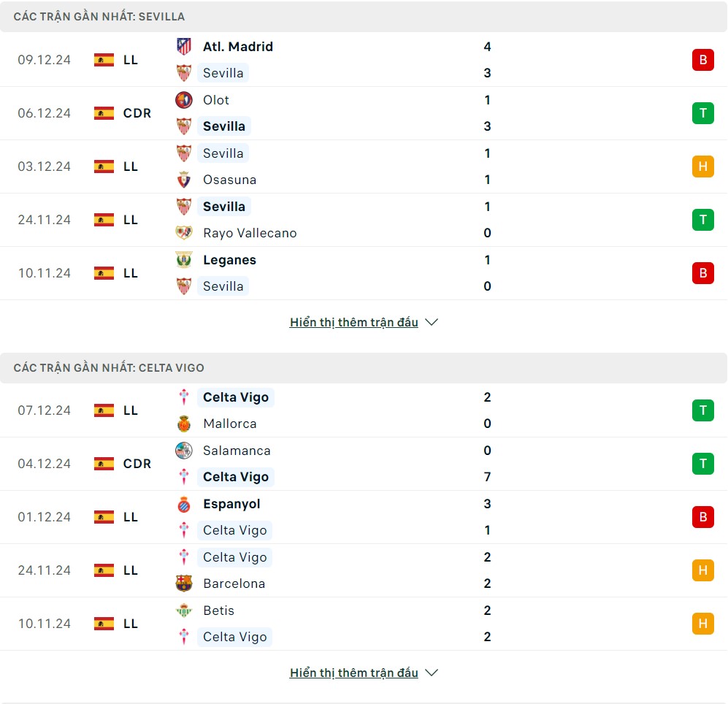Click the red B badge for Atl. Madrid match
Screen dimensions: 728x704
point(702,60)
